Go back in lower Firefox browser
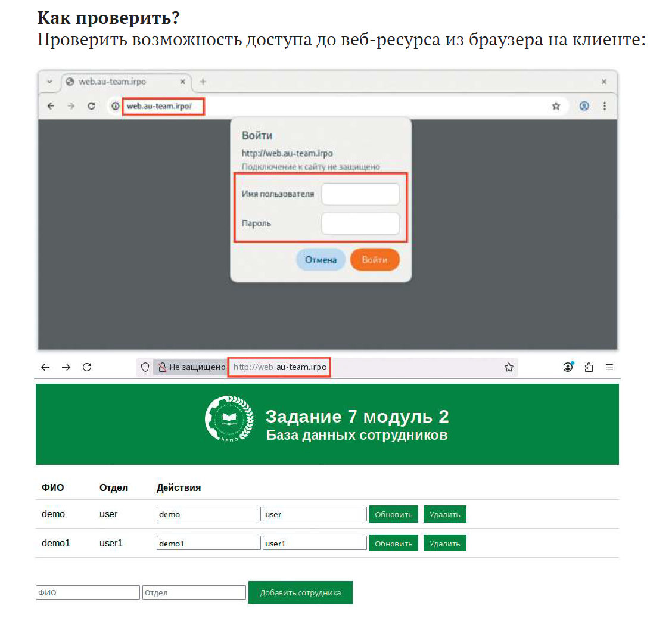The image size is (672, 618). [x=45, y=367]
